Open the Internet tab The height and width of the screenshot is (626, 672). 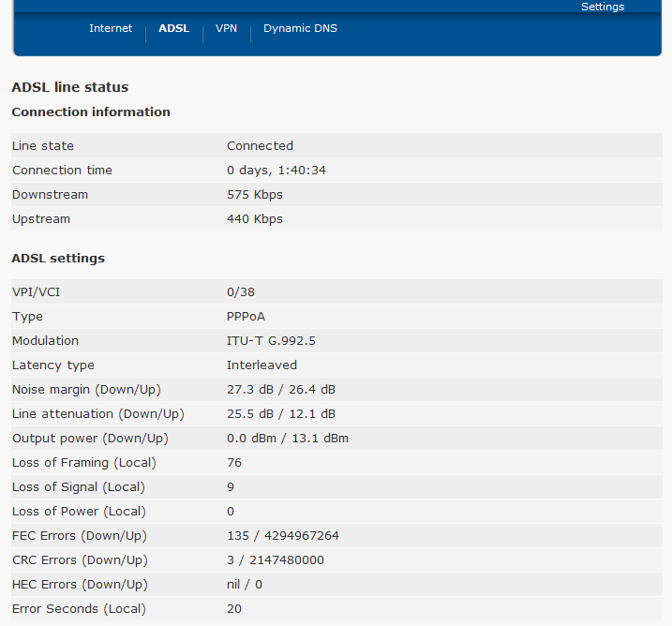(111, 28)
